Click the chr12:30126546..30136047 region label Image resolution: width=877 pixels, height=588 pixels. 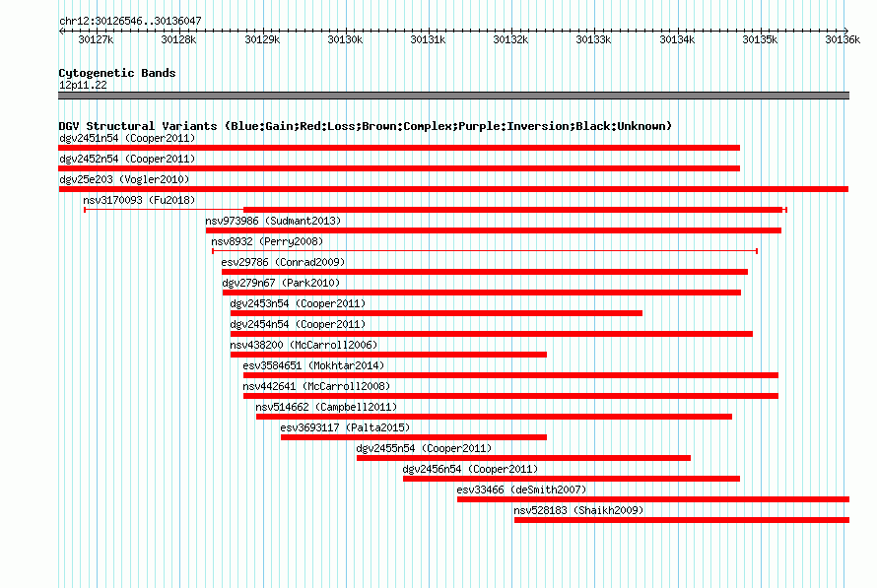click(130, 21)
